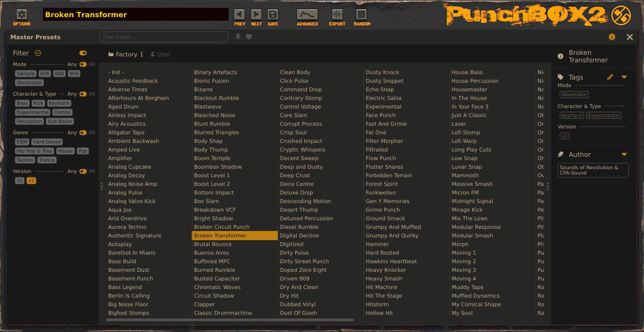Click the Find preset search field

[164, 37]
